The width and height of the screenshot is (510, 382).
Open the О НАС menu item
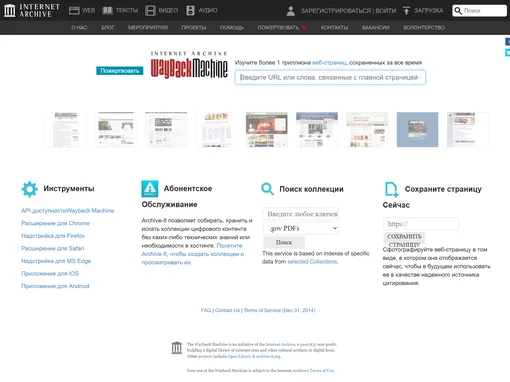tap(79, 28)
